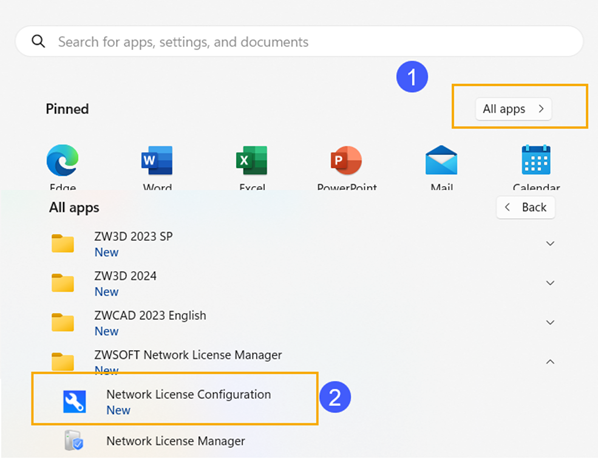Open the Edge browser pinned icon
This screenshot has height=459, width=598.
[63, 160]
